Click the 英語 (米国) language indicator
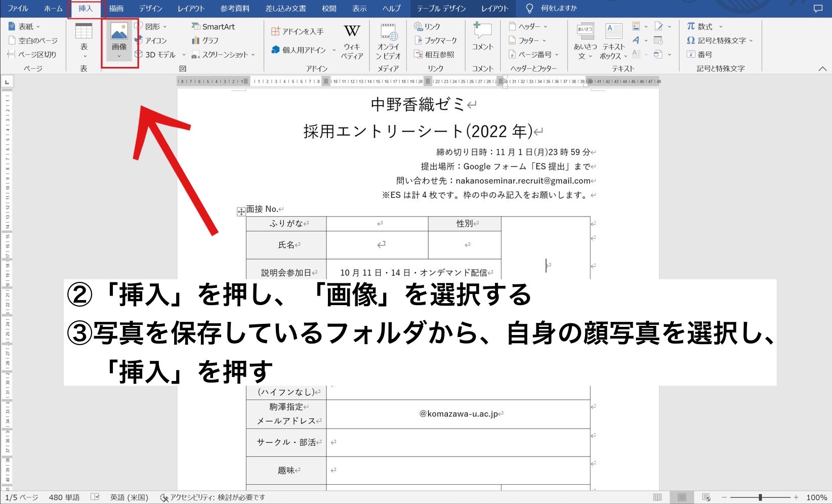Viewport: 832px width, 504px height. (129, 497)
